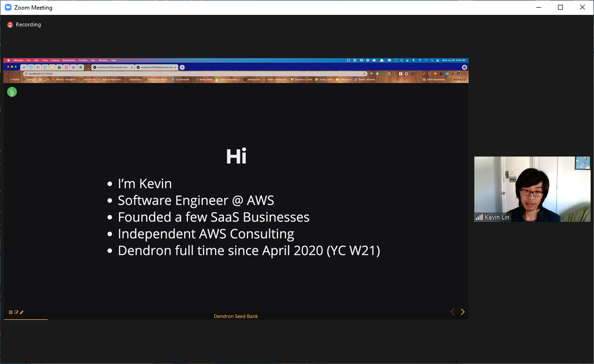The height and width of the screenshot is (364, 594).
Task: Click "Founded a few SaaS Businesses" bullet
Action: click(x=214, y=217)
